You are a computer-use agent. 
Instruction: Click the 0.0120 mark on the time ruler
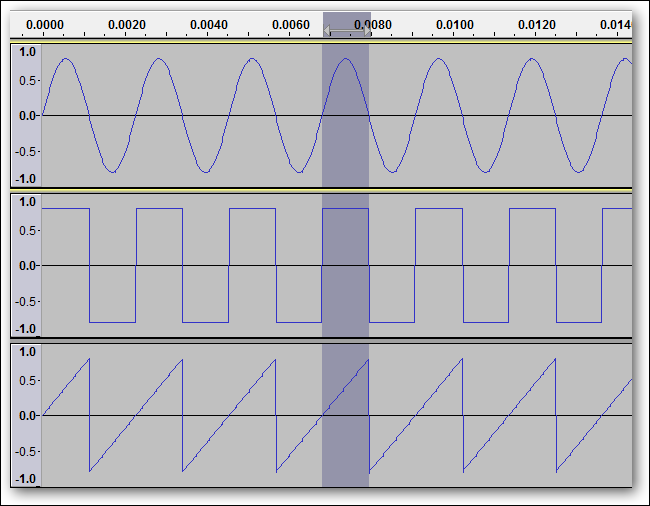[x=537, y=25]
